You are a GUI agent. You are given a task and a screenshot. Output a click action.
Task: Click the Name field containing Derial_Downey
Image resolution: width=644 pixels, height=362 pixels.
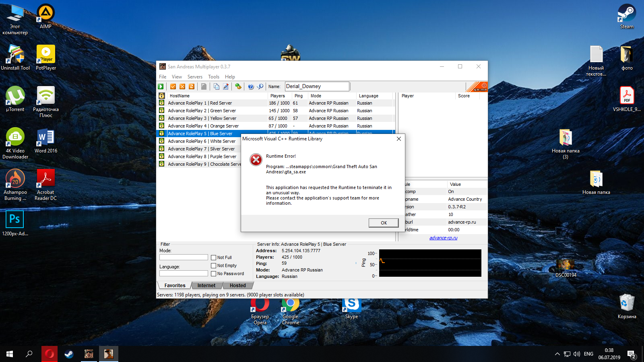(x=317, y=86)
